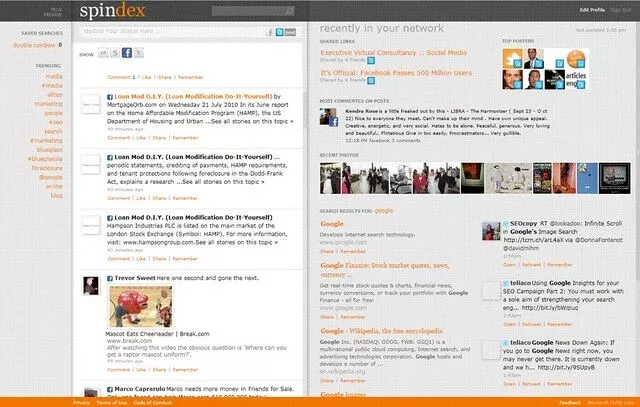Open top poster avatar of man in suit
The height and width of the screenshot is (407, 640).
tap(533, 58)
